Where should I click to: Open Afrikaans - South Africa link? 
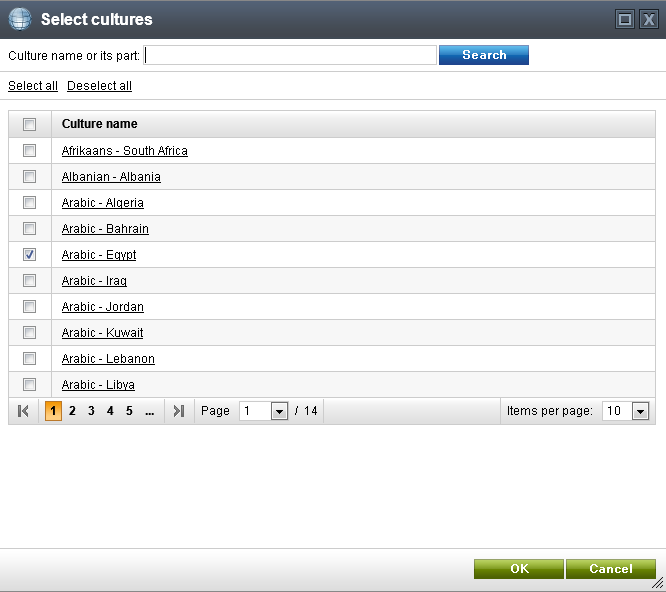[124, 151]
